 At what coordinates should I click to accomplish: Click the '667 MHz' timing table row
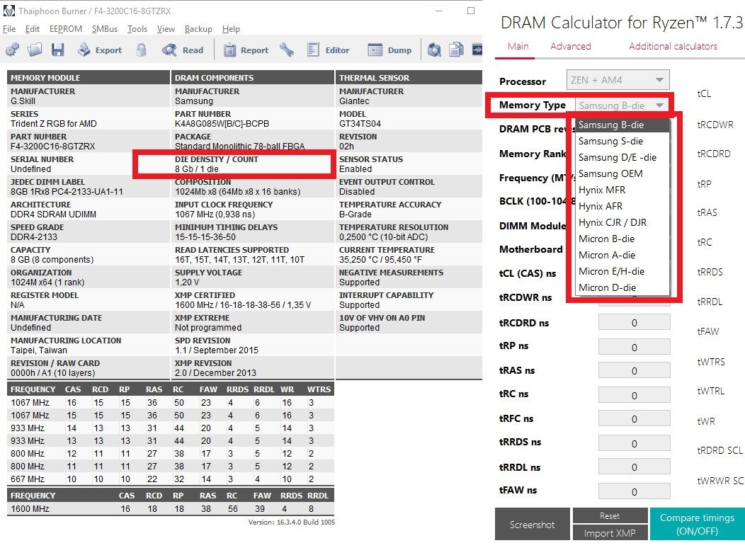171,479
